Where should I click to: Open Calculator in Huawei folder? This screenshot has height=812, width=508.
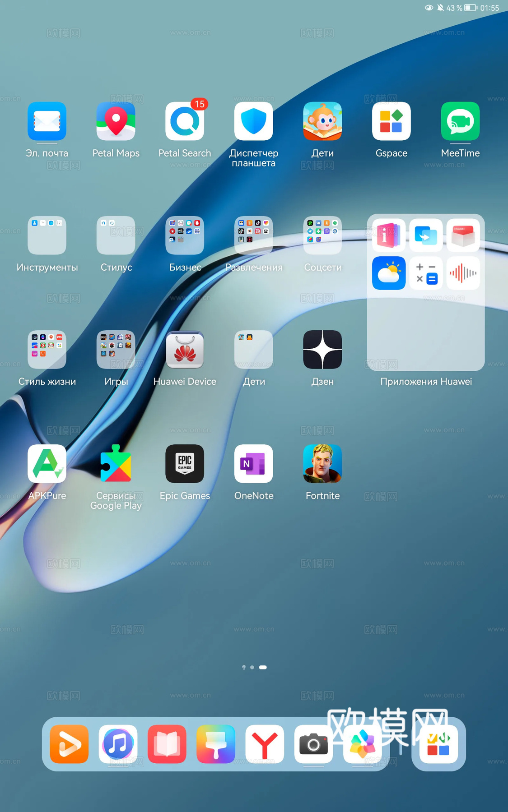coord(426,273)
